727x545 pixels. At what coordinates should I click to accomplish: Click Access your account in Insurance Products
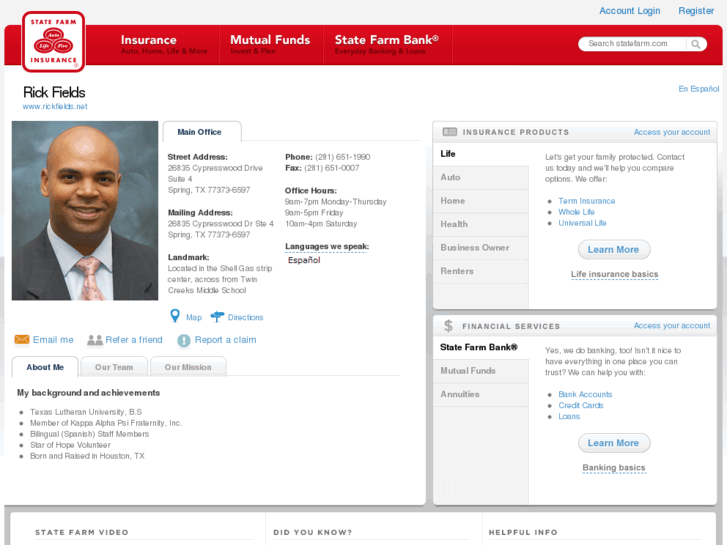coord(672,132)
